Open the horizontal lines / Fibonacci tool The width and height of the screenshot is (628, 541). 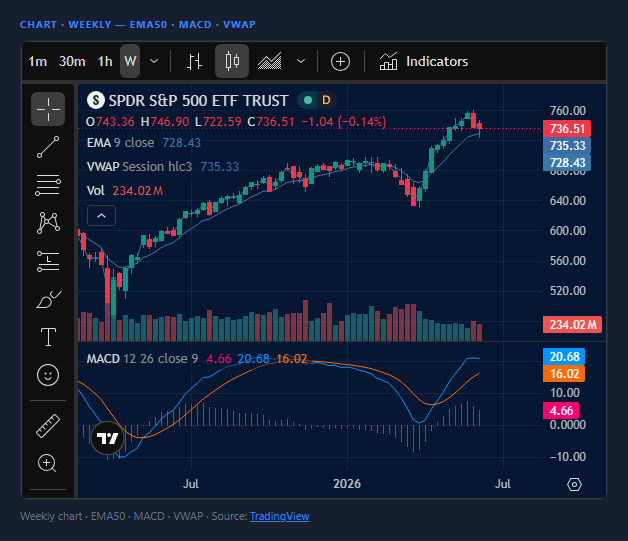[48, 185]
